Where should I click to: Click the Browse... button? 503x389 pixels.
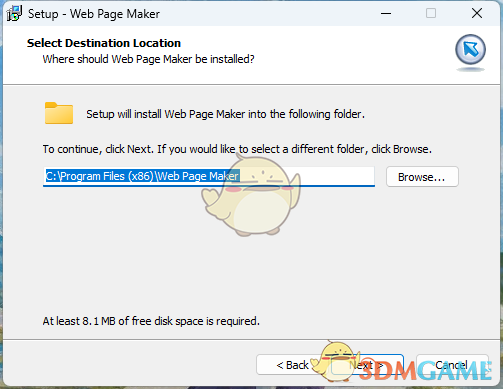[x=422, y=177]
